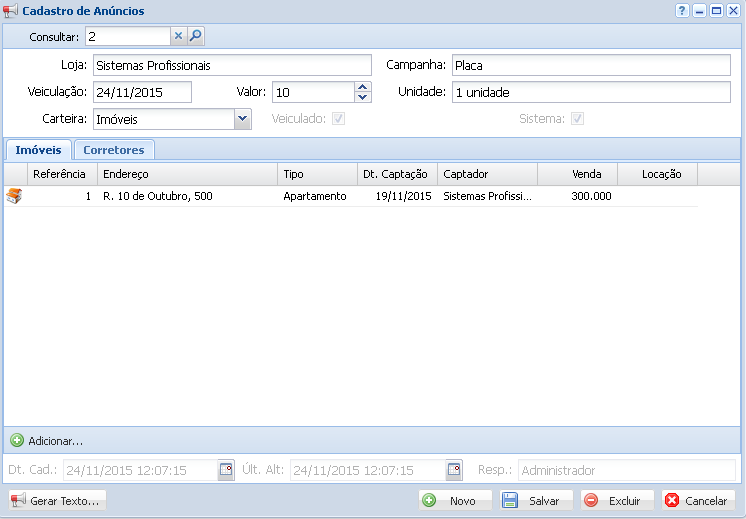The image size is (746, 519).
Task: Expand the Carteira dropdown list
Action: coord(242,119)
